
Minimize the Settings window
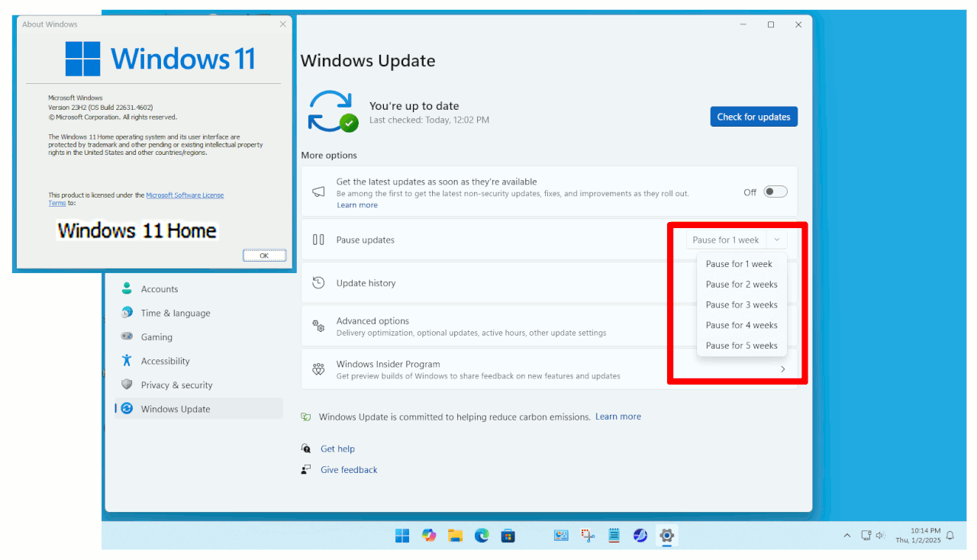click(743, 24)
